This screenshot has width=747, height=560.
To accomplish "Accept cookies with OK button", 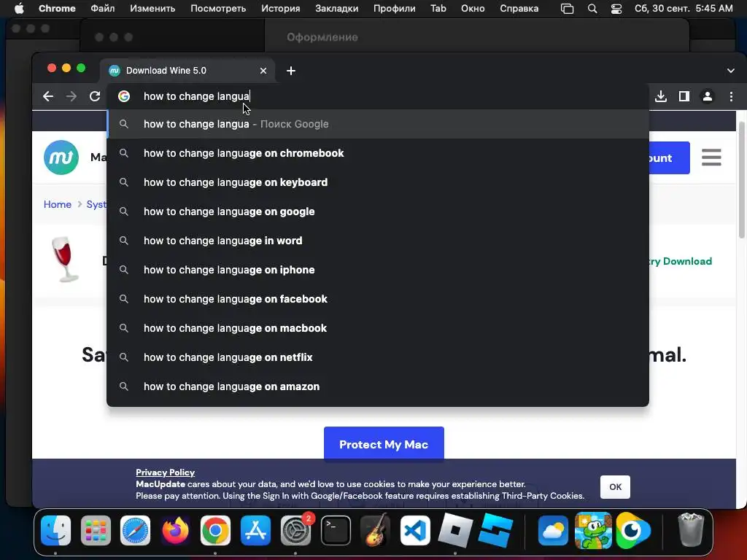I will (615, 486).
